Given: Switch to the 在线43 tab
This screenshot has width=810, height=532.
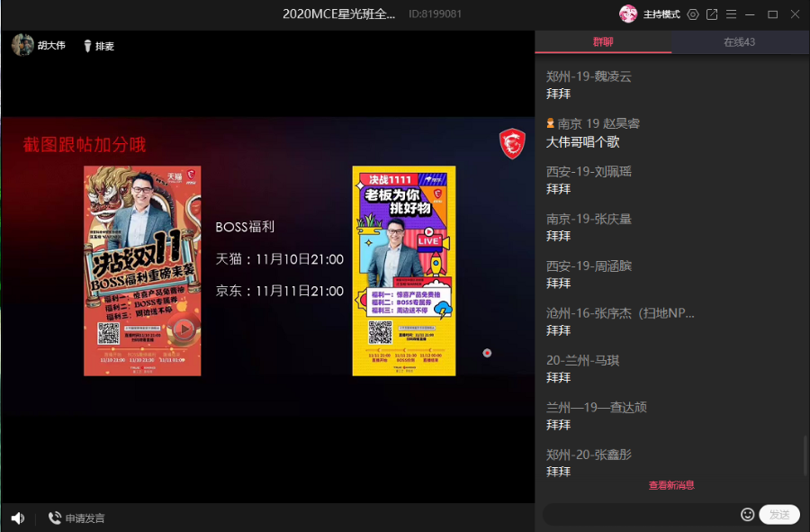Looking at the screenshot, I should coord(740,41).
